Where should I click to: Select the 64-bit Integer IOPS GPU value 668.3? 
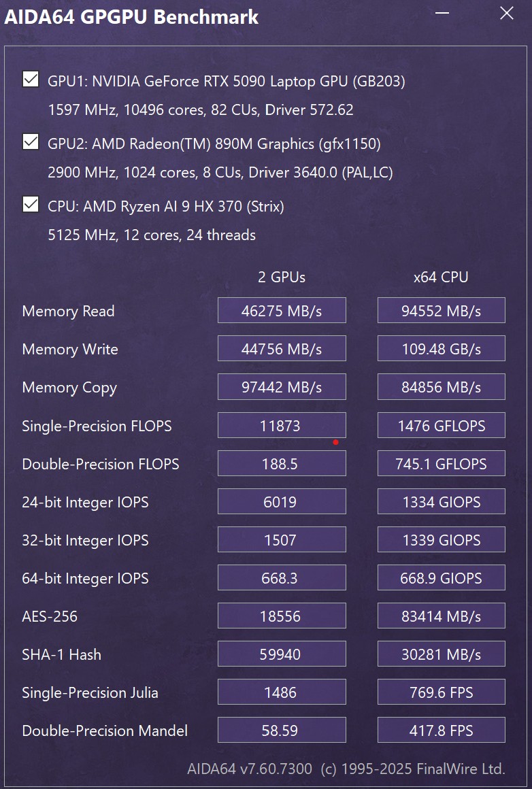(282, 577)
